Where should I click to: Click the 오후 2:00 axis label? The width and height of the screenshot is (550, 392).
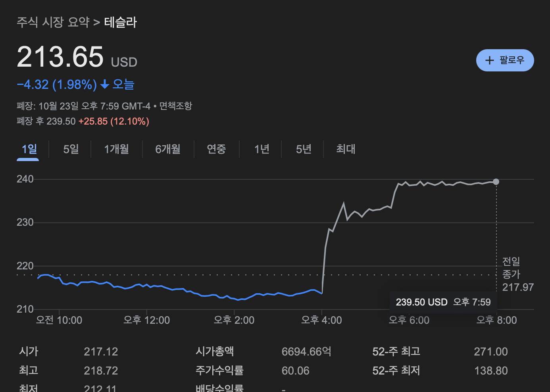234,320
